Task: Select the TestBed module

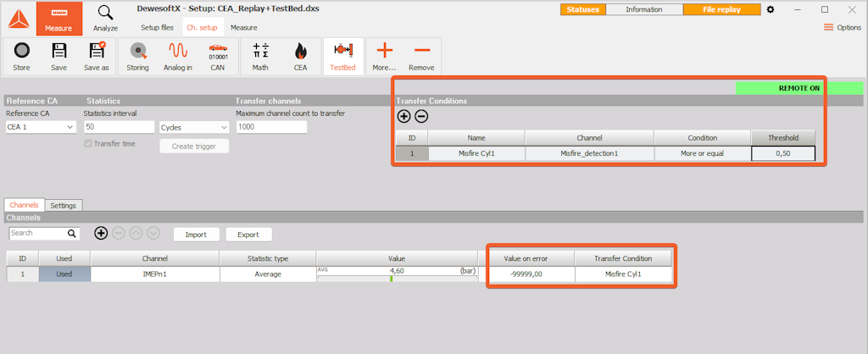Action: click(342, 57)
